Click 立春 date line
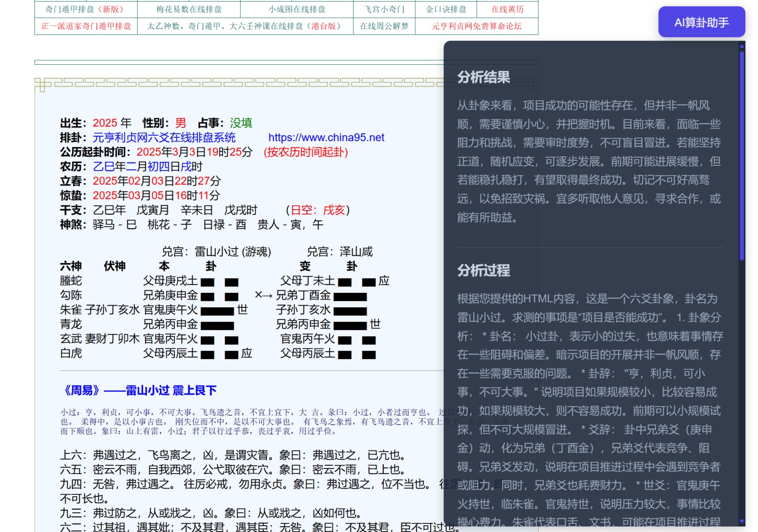The height and width of the screenshot is (532, 758). [x=140, y=181]
